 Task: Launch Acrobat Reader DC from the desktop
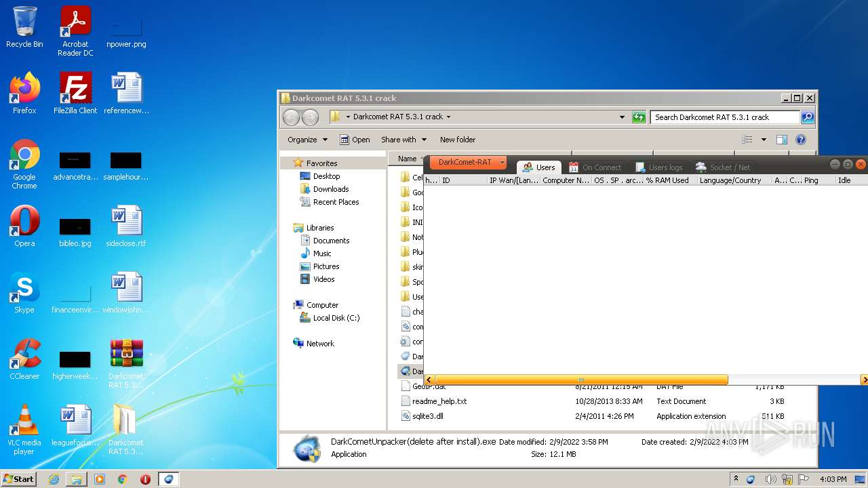(x=75, y=31)
